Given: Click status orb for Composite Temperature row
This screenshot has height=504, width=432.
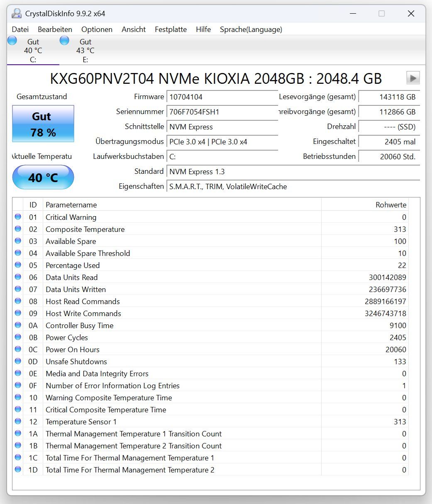Looking at the screenshot, I should [18, 229].
